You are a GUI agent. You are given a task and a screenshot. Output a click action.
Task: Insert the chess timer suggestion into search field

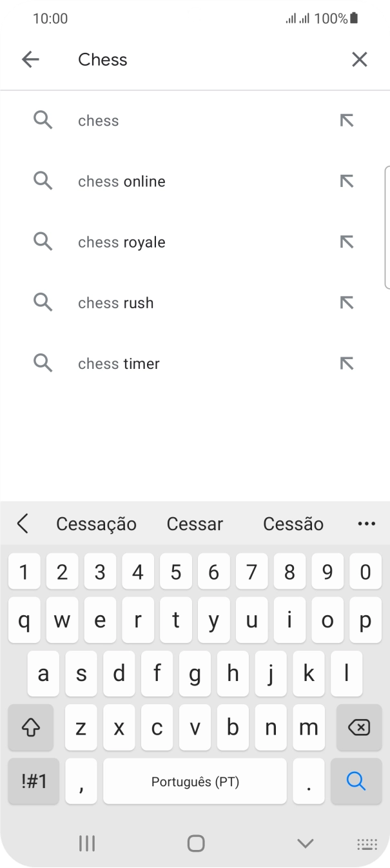347,363
